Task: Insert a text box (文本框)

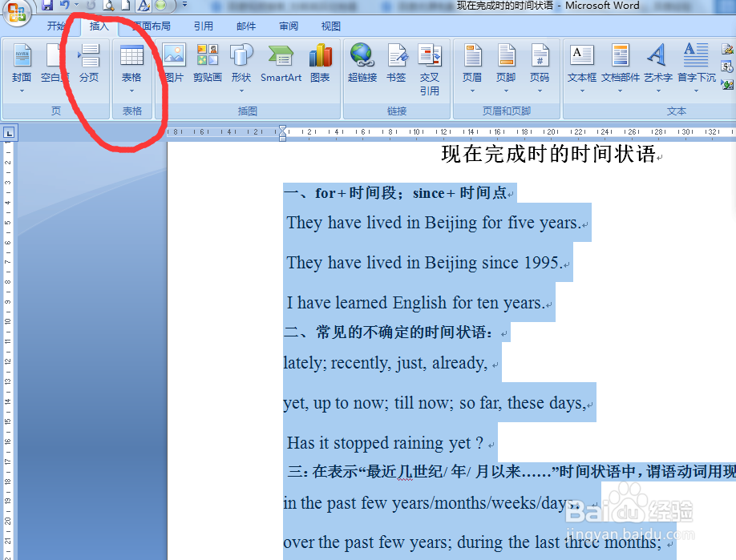Action: pos(581,64)
